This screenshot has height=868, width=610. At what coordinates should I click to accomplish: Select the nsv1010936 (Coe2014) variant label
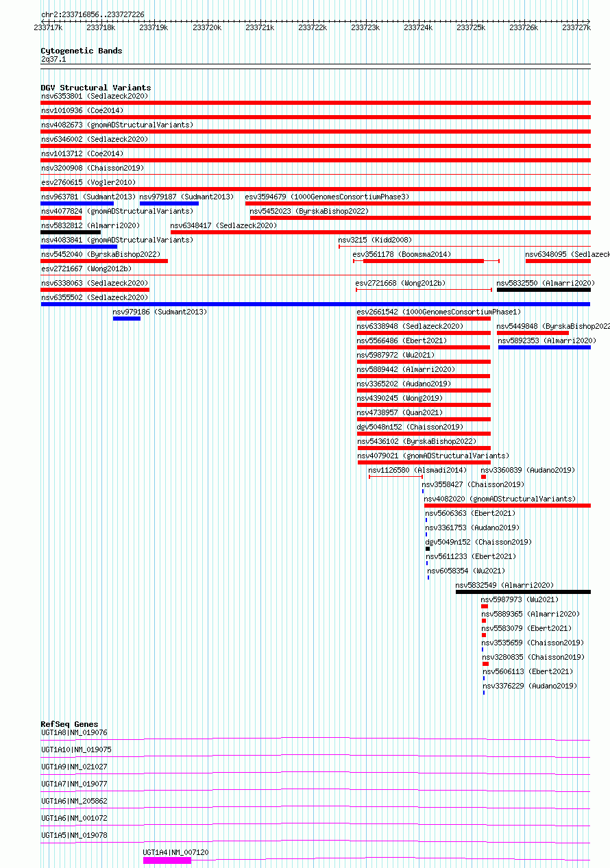pos(82,110)
